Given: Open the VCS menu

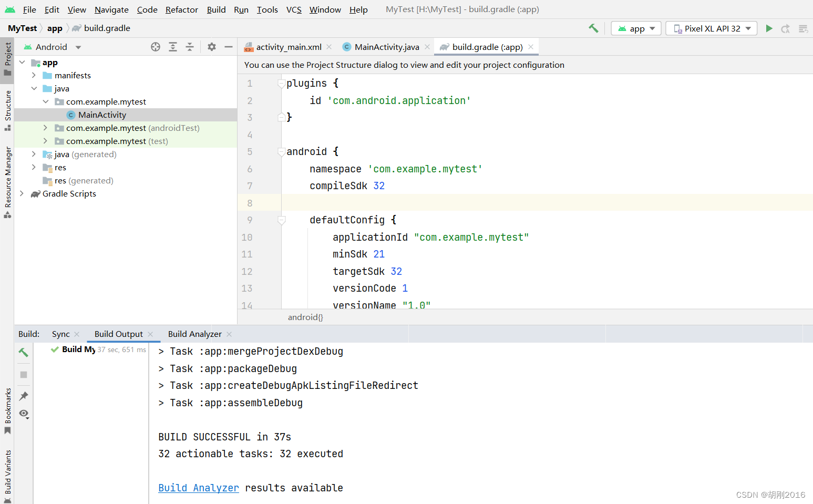Looking at the screenshot, I should tap(294, 9).
